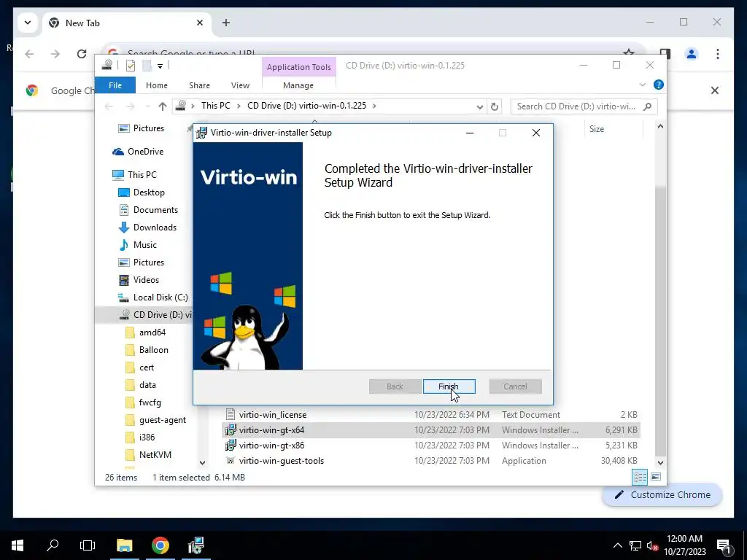Click This PC in the address breadcrumb

pos(216,106)
